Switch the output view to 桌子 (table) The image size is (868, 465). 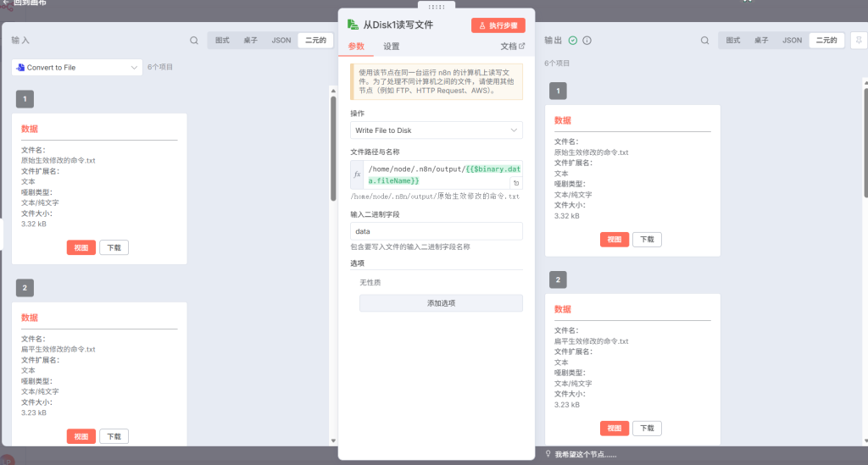point(762,40)
